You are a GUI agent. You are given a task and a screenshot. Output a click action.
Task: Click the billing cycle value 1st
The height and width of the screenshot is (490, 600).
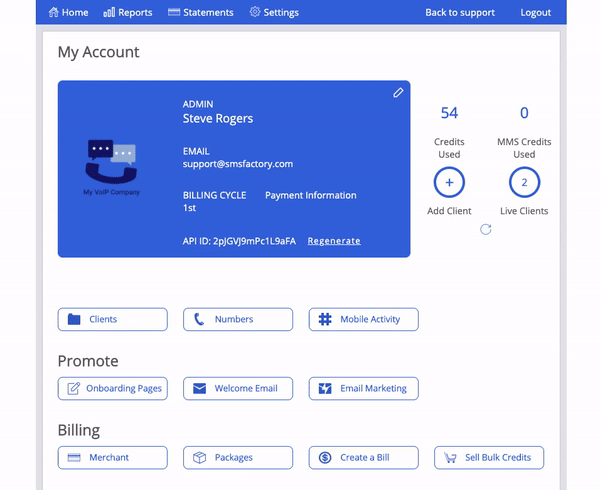(189, 208)
